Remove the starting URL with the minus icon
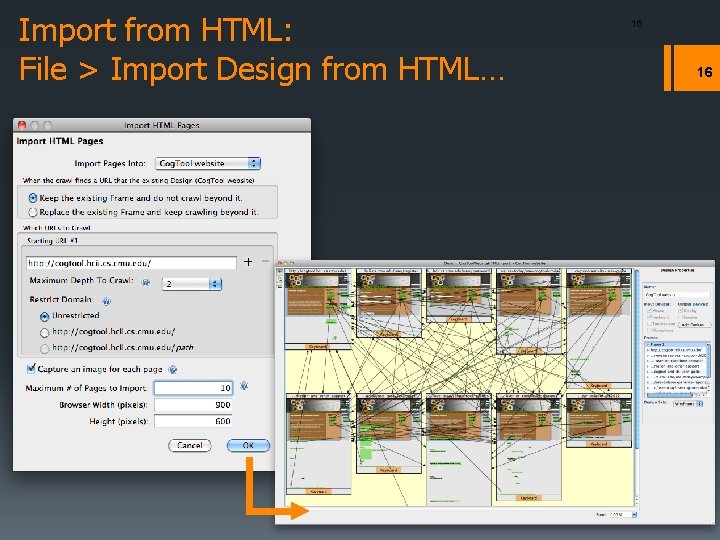The image size is (720, 540). click(x=265, y=261)
